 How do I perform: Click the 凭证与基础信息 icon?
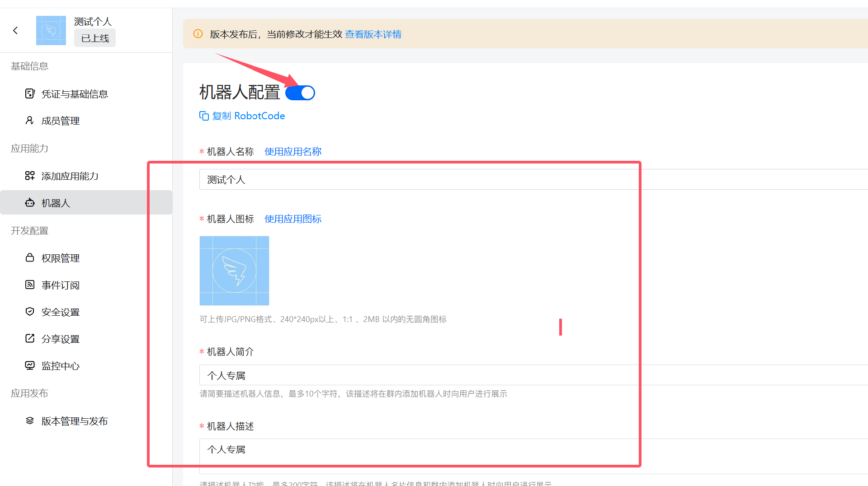pyautogui.click(x=30, y=93)
